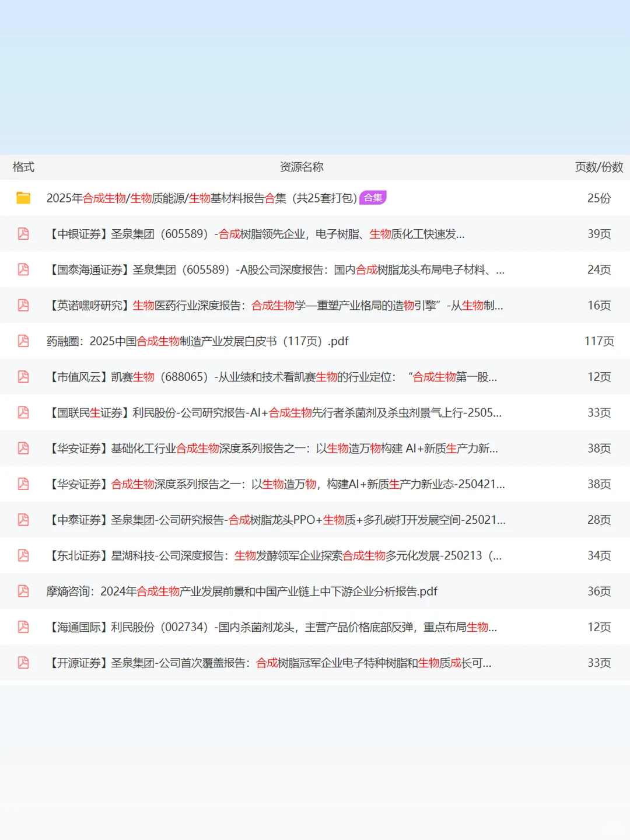This screenshot has width=630, height=840.
Task: Open 华安证券 基础化工行业合成生物深度系列报告
Action: click(x=272, y=448)
